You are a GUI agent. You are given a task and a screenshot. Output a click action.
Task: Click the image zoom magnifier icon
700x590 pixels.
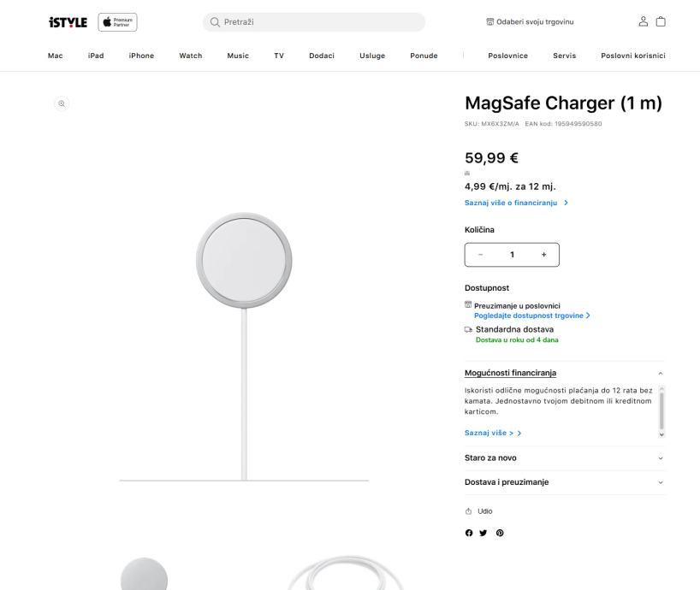61,103
